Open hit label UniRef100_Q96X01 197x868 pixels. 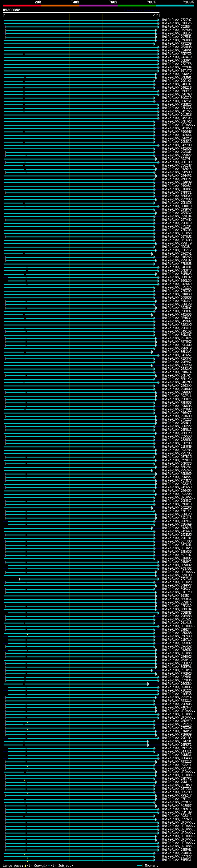[176, 253]
